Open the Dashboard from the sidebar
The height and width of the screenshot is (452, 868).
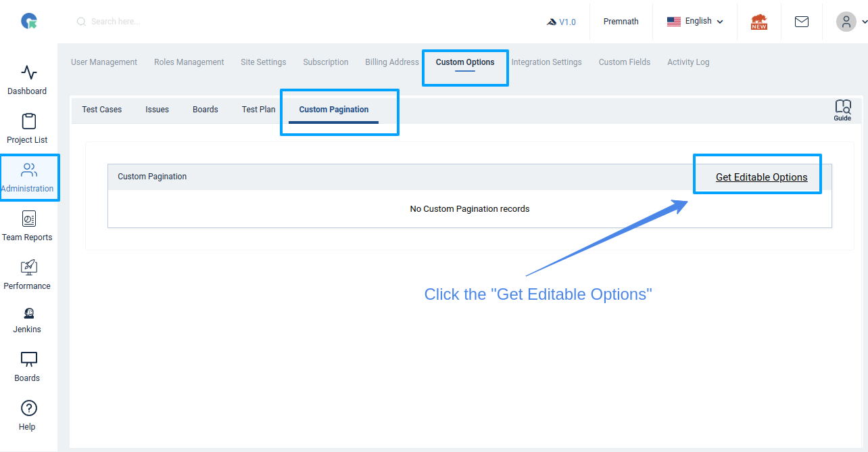pos(27,80)
